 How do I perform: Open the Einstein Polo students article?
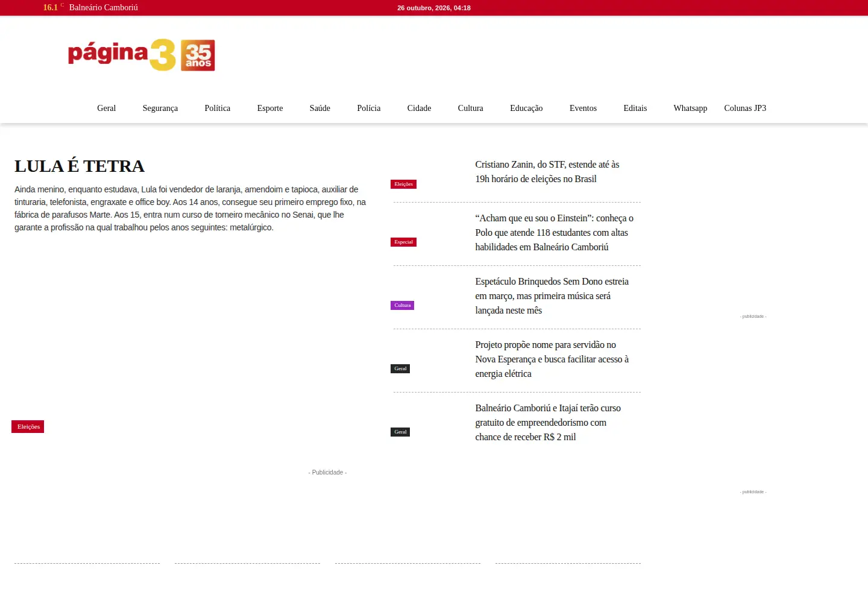coord(555,233)
